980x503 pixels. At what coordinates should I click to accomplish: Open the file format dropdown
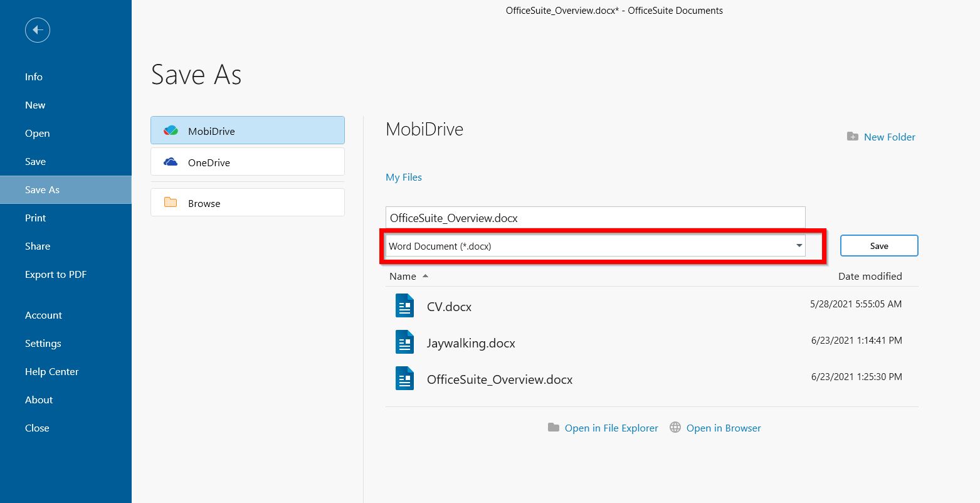(594, 246)
